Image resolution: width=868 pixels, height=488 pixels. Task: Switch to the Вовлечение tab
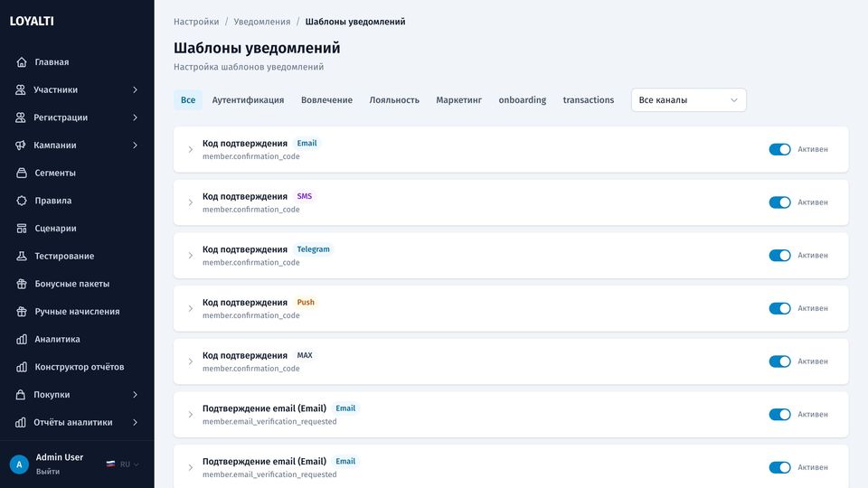[326, 100]
